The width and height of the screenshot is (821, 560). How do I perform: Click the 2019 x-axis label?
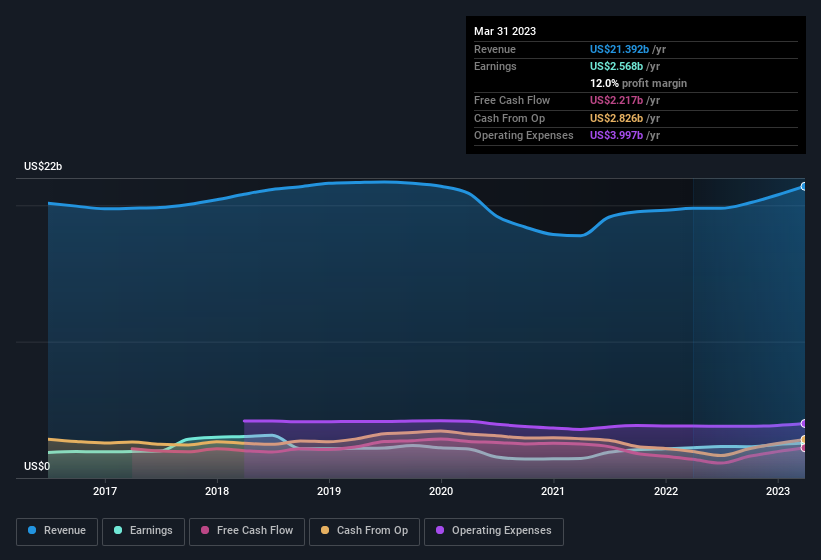(329, 491)
